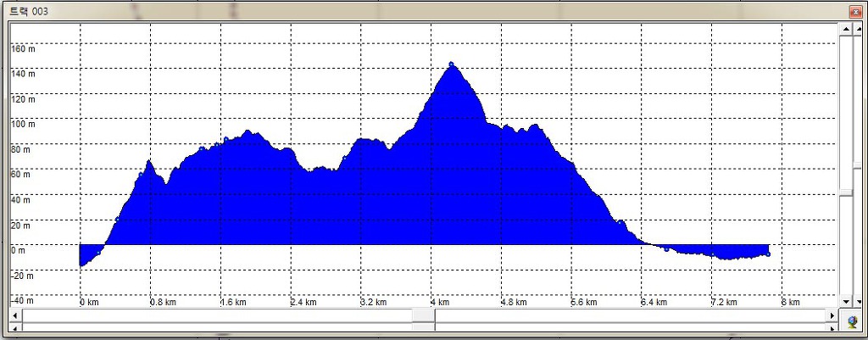Click the 0.8 km distance label

coord(163,303)
